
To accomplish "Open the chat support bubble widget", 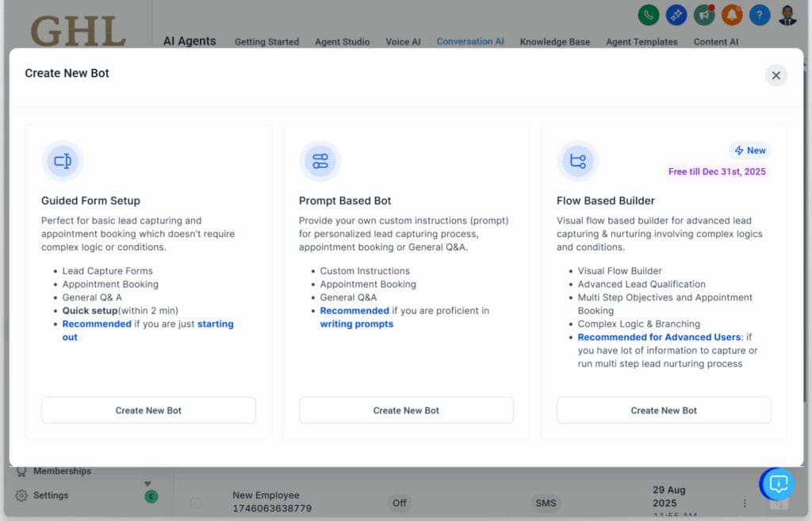I will point(777,484).
